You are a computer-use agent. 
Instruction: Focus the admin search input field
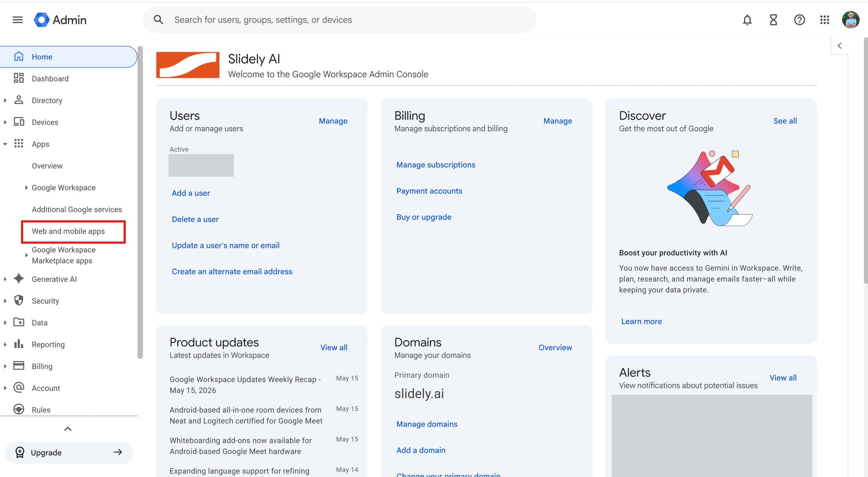[x=339, y=20]
